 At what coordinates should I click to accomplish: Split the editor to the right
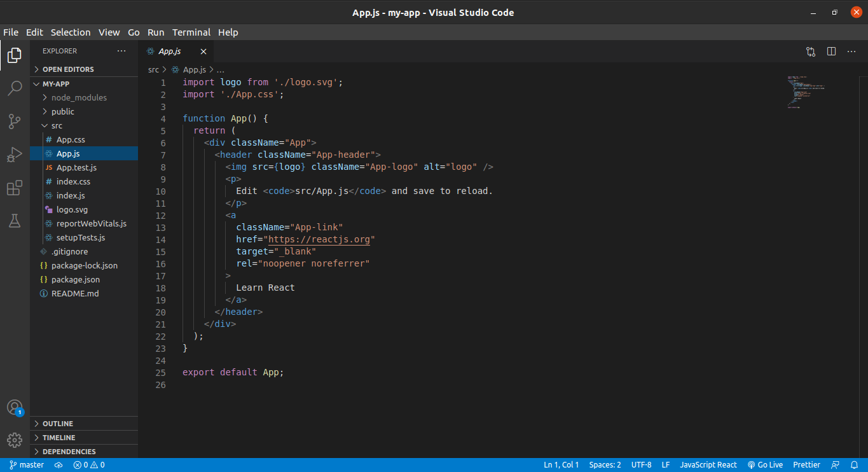(831, 52)
